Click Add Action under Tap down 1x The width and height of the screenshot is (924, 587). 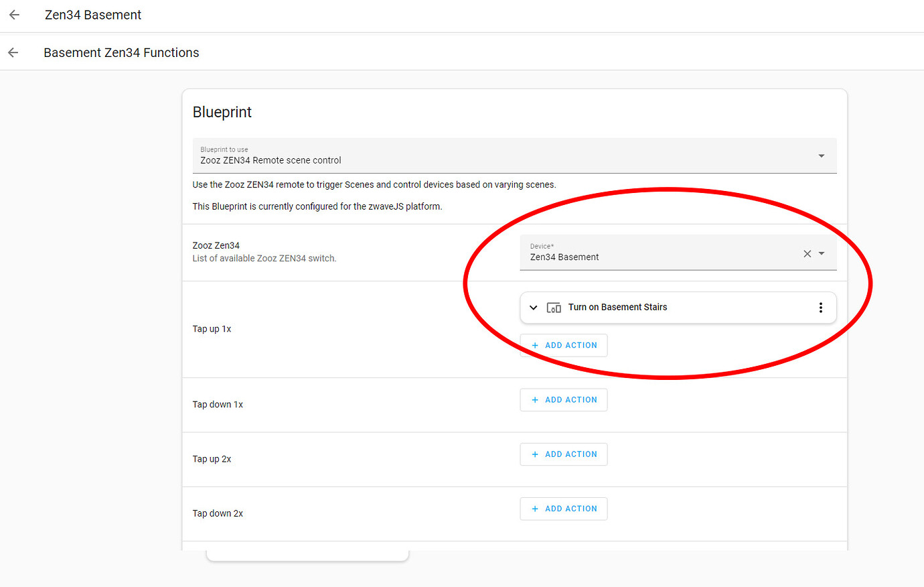click(564, 399)
